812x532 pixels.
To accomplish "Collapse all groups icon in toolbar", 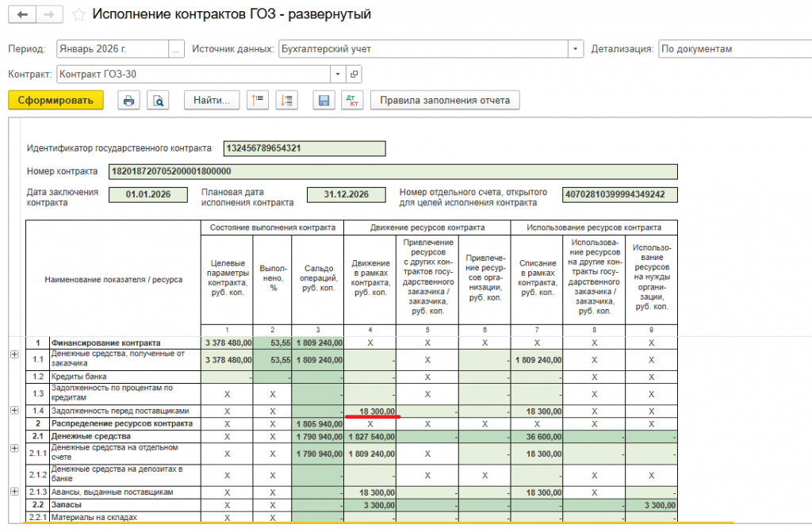I will click(x=258, y=101).
